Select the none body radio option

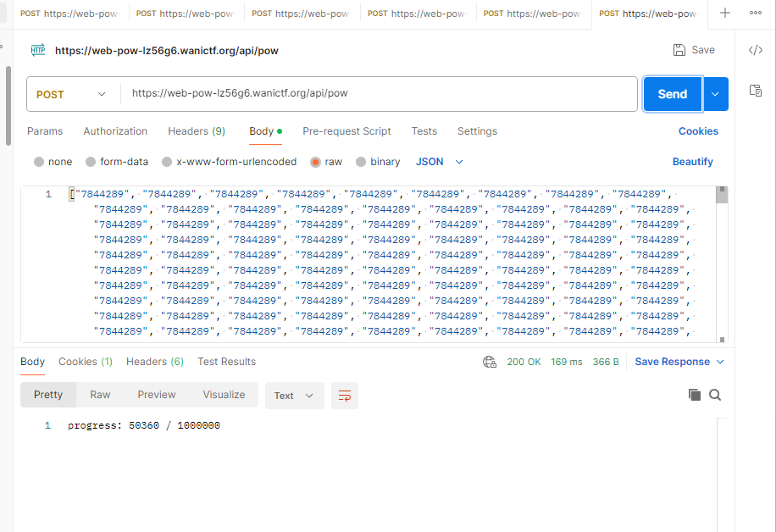pos(53,162)
